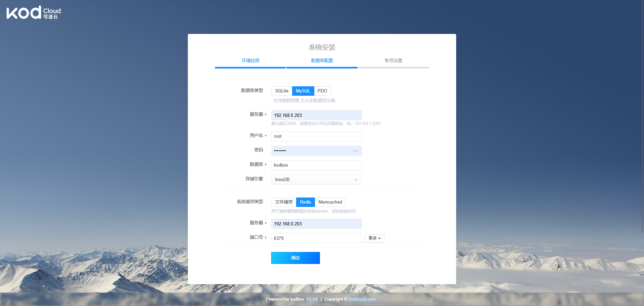Toggle password visibility eye icon
Viewport: 644px width, 306px height.
point(356,151)
